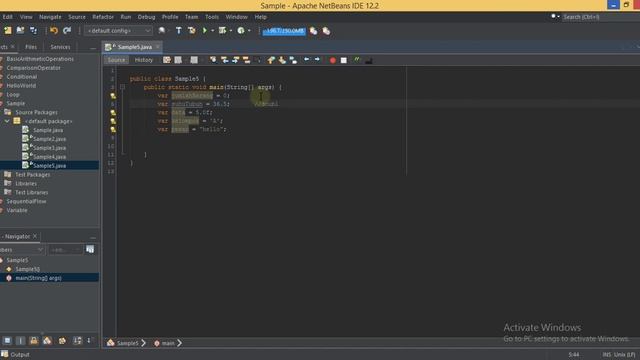Click the icon right after memory bar
640x360 pixels.
[313, 31]
